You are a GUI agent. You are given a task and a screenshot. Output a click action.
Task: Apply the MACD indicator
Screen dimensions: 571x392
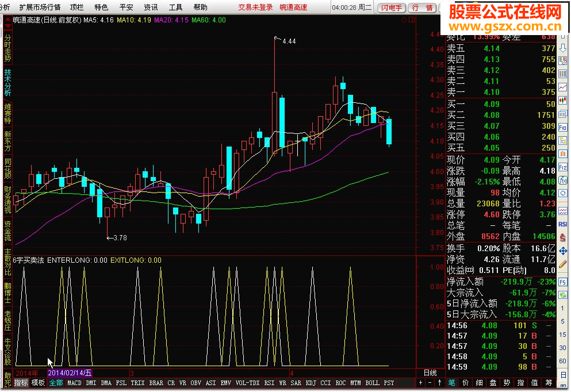(74, 383)
